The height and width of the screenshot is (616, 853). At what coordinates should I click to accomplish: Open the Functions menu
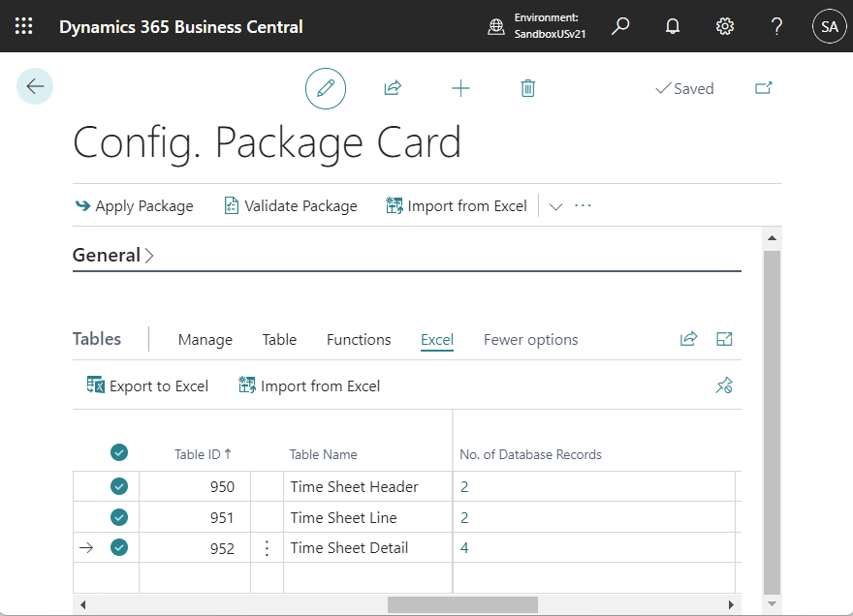(359, 340)
